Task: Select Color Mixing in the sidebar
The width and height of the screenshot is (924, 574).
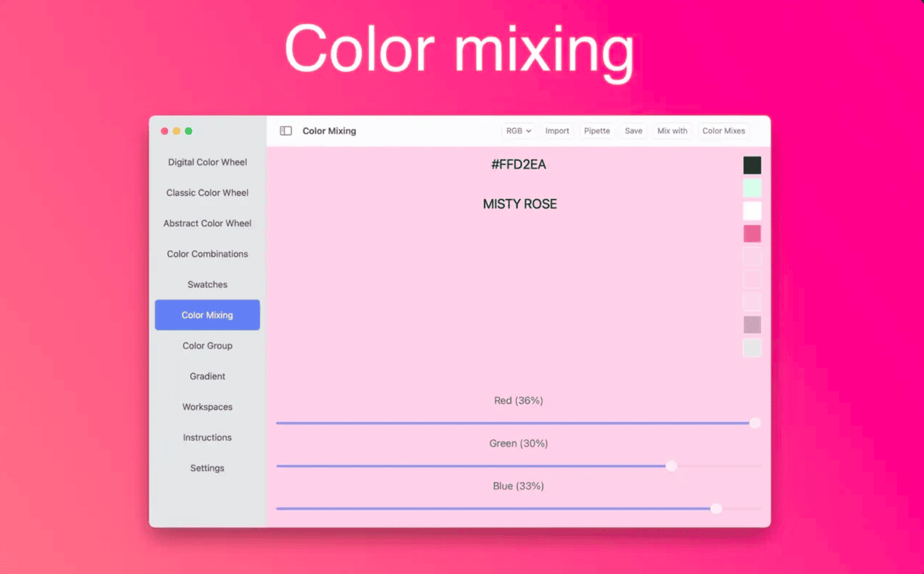Action: pyautogui.click(x=207, y=315)
